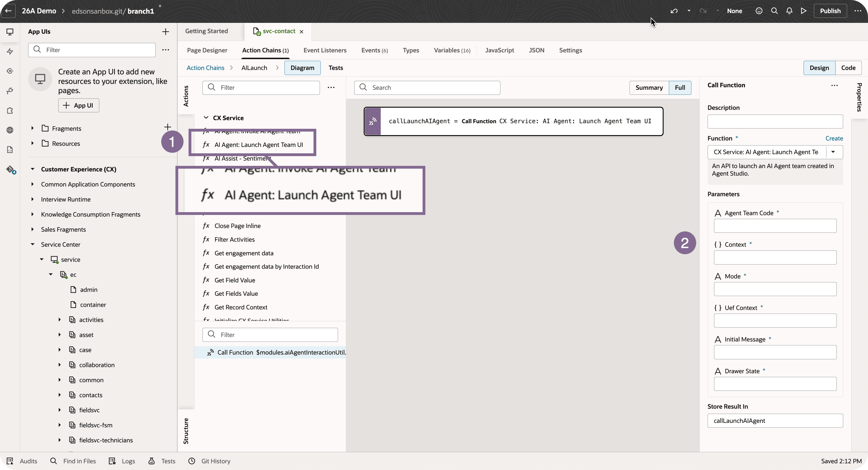Add new App UI with plus icon
This screenshot has width=868, height=470.
[x=165, y=32]
